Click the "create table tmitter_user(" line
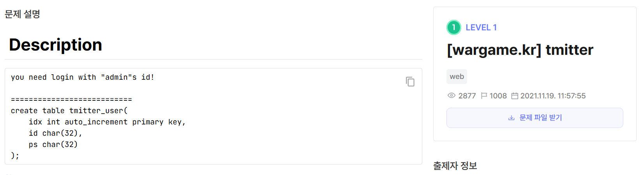Screen dimensions: 644x175 tap(69, 111)
